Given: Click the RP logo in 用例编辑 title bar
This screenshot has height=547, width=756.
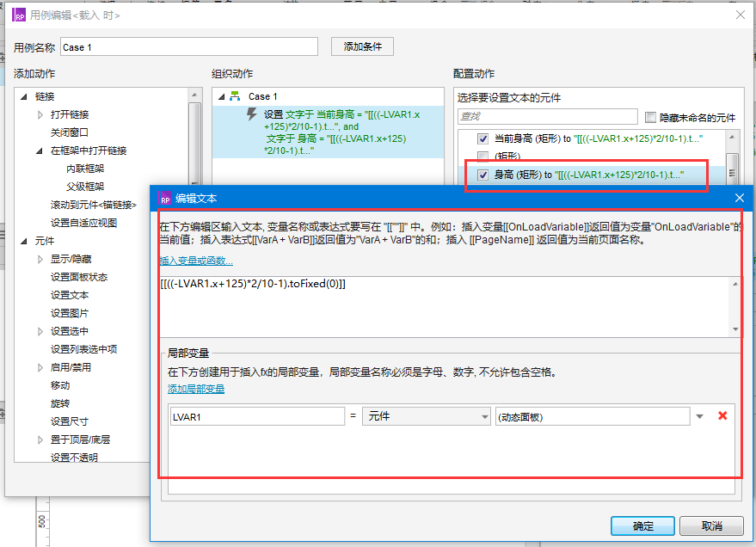Looking at the screenshot, I should (18, 15).
